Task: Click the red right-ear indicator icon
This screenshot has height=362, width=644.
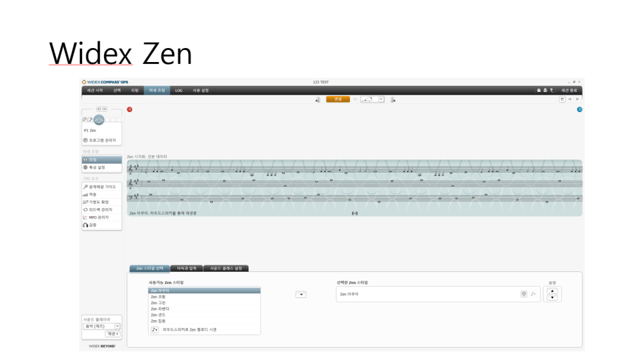Action: point(130,109)
